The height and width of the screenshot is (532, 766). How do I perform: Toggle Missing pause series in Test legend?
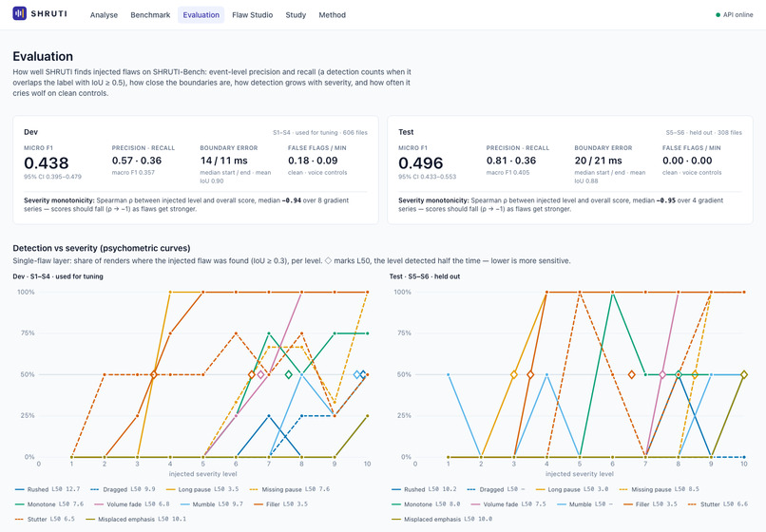pos(659,489)
